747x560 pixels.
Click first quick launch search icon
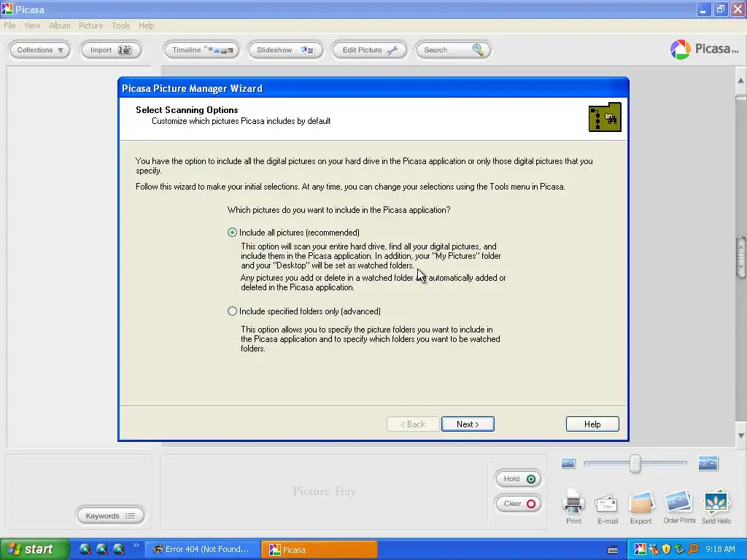(85, 549)
